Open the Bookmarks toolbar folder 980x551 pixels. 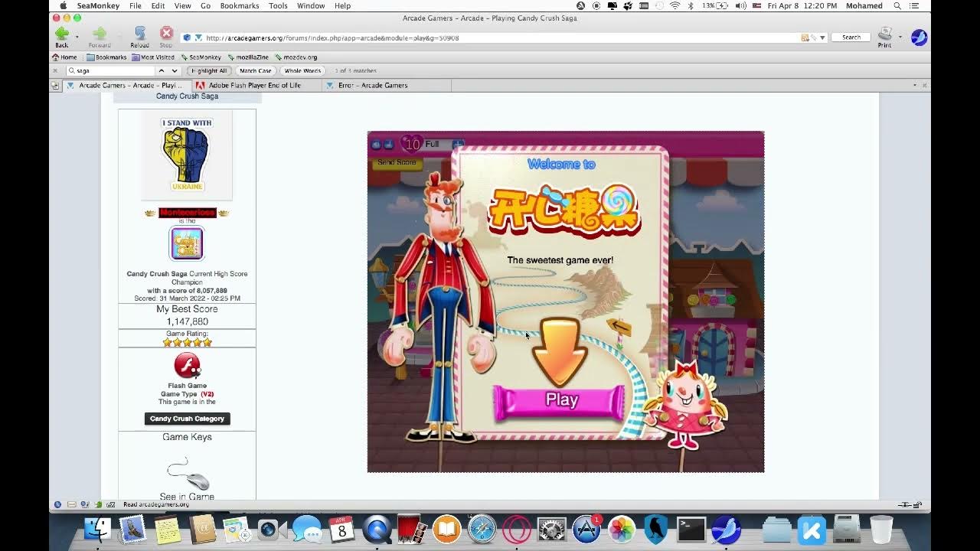[x=106, y=57]
